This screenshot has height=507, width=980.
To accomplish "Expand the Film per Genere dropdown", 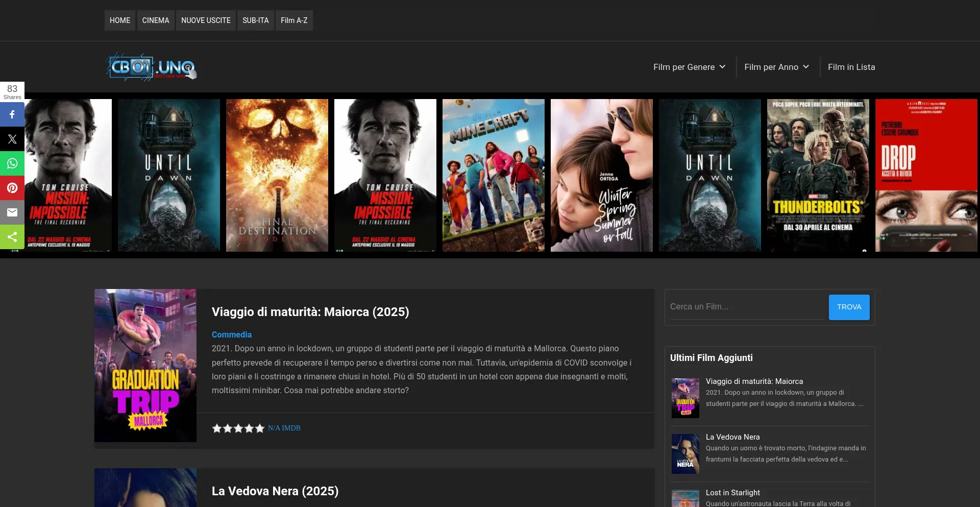I will click(690, 67).
